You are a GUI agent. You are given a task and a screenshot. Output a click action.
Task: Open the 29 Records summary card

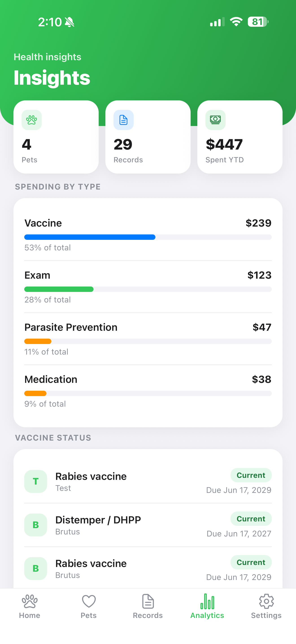(148, 137)
